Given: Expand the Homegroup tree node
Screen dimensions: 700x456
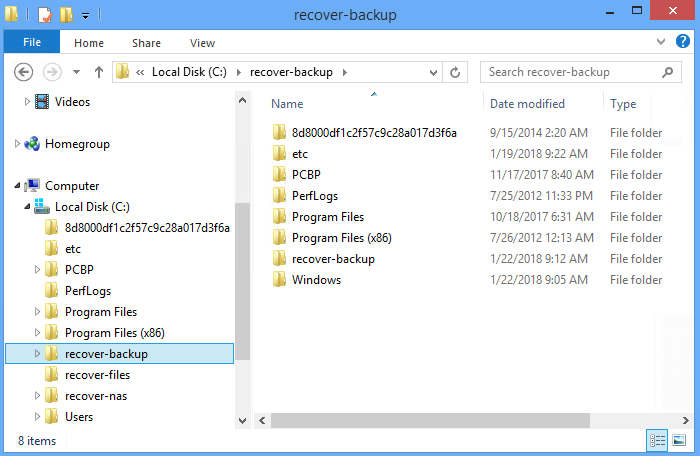Looking at the screenshot, I should [17, 143].
